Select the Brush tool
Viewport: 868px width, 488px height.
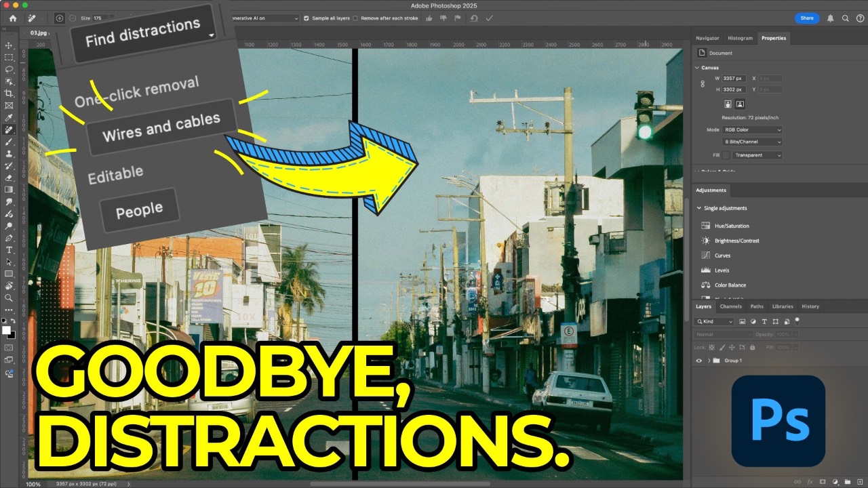pyautogui.click(x=9, y=142)
